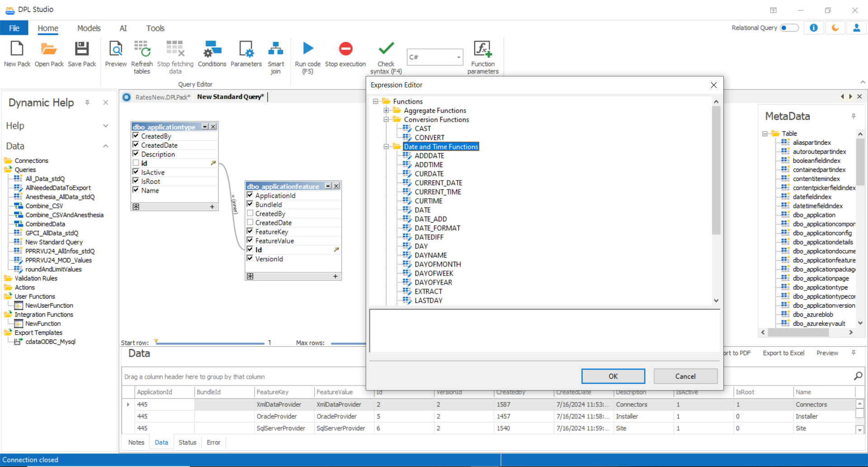868x467 pixels.
Task: Click the Stop execution icon
Action: 345,49
